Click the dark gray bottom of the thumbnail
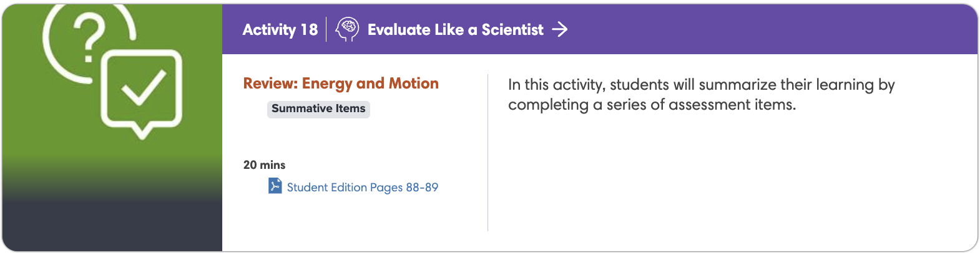980x253 pixels. coord(112,227)
